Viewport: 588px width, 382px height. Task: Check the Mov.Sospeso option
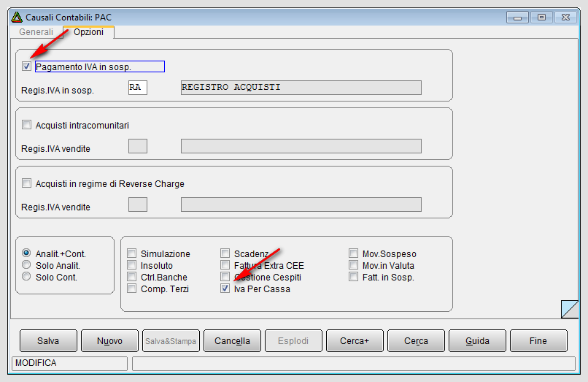coord(353,253)
